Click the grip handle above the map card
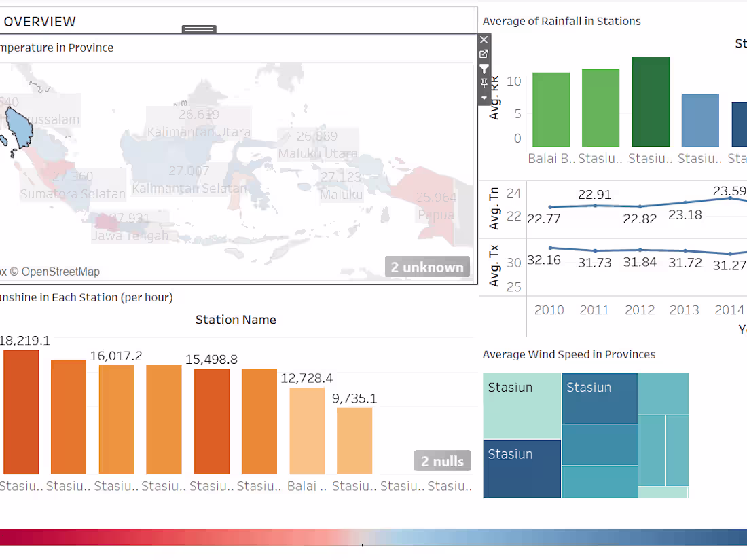Viewport: 747px width, 560px height. coord(198,29)
